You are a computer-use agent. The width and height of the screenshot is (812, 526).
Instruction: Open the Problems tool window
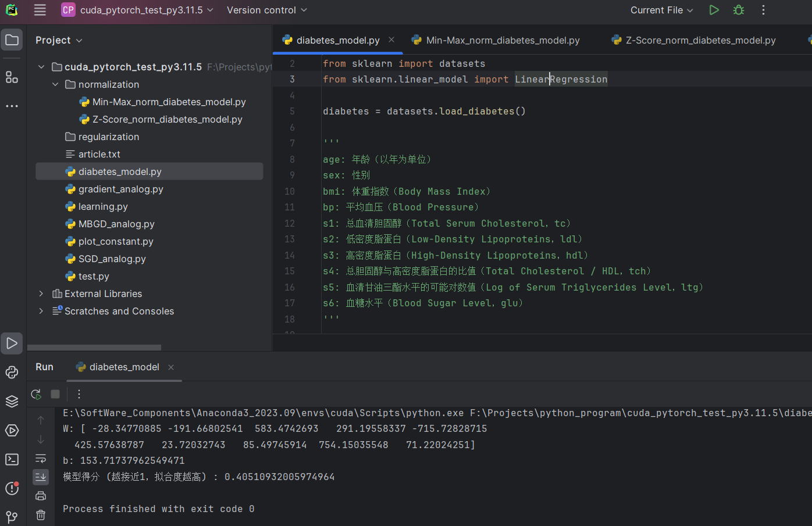tap(12, 489)
